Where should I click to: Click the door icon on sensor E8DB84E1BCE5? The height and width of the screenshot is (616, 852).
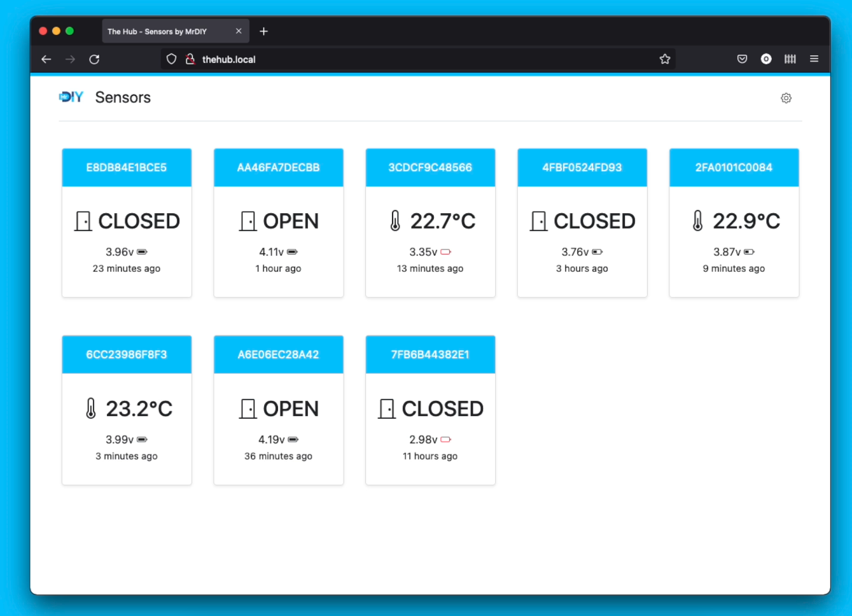tap(83, 221)
